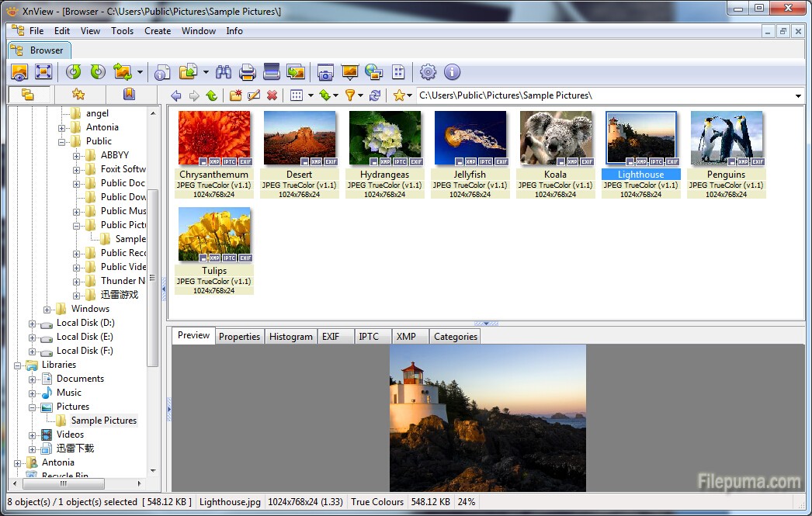812x516 pixels.
Task: Click the Print icon in toolbar
Action: click(247, 72)
